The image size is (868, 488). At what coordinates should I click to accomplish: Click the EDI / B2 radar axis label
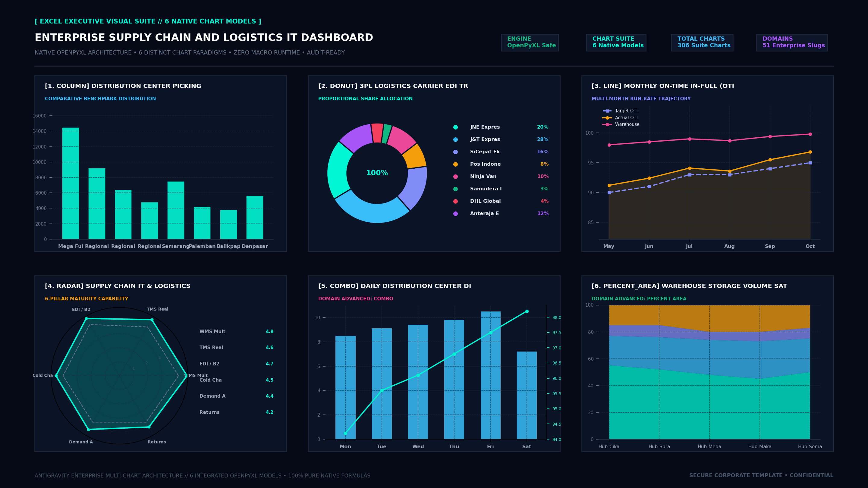81,309
